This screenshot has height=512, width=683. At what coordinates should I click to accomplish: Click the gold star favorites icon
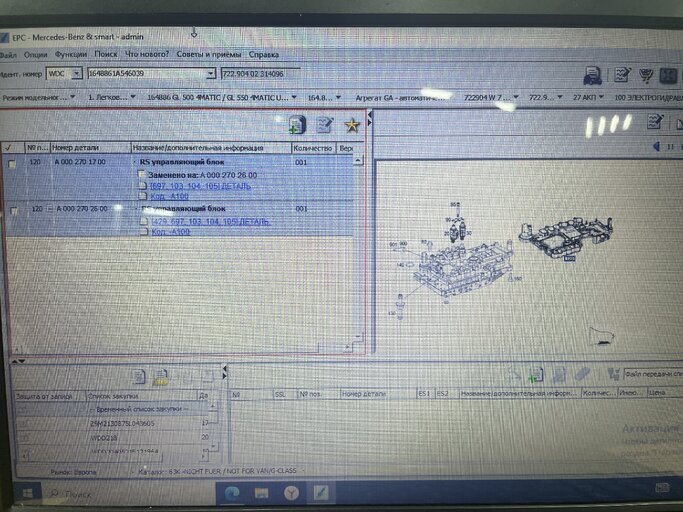tap(352, 125)
